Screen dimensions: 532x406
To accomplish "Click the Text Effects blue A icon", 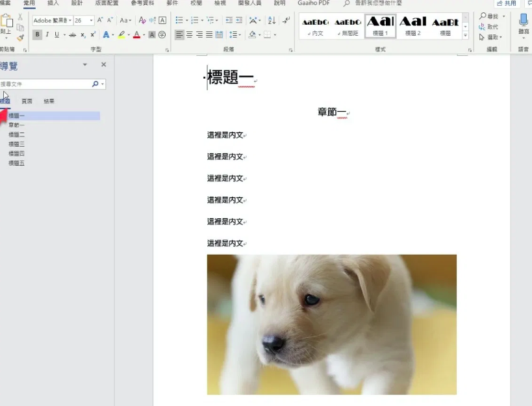I will (106, 34).
